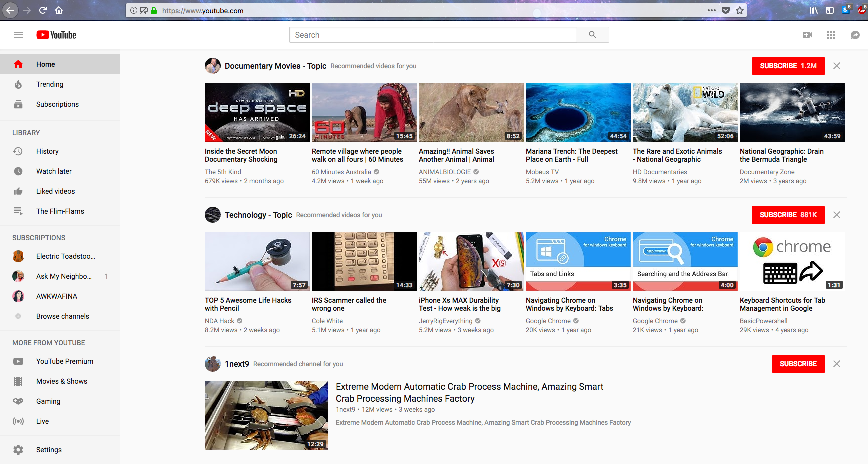The width and height of the screenshot is (868, 464).
Task: Subscribe to 1next9 channel
Action: (x=798, y=364)
